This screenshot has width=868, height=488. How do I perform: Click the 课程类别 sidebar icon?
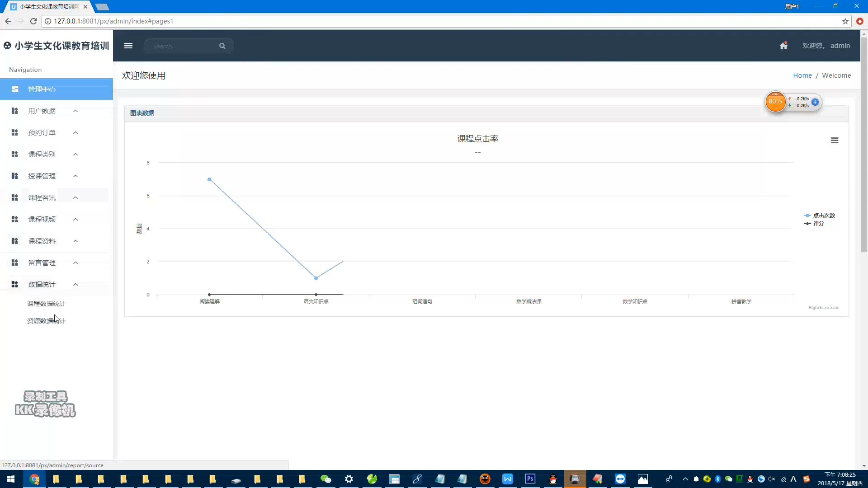point(15,154)
